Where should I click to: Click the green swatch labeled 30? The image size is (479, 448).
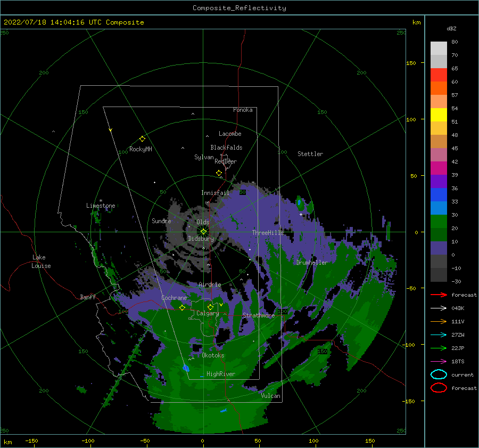tap(439, 221)
